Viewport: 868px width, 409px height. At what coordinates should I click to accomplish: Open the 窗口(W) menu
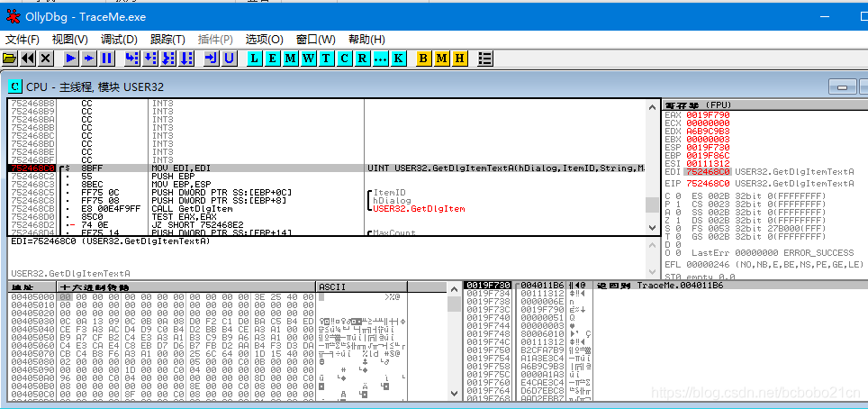pyautogui.click(x=315, y=40)
